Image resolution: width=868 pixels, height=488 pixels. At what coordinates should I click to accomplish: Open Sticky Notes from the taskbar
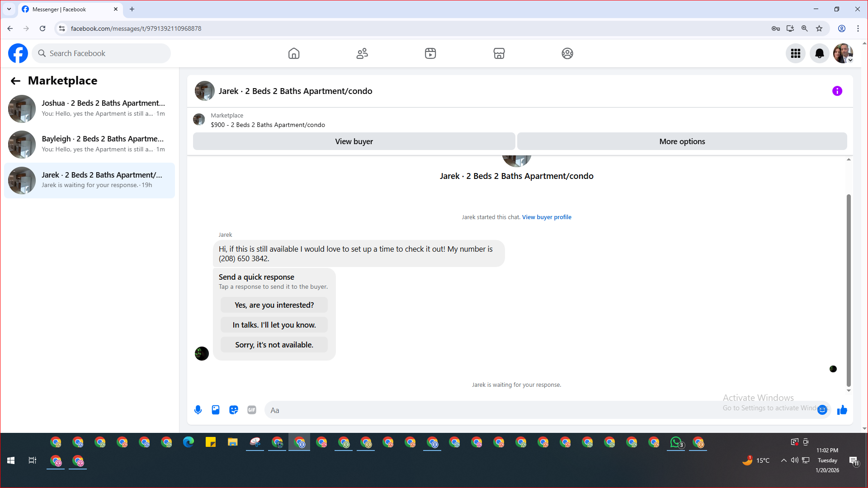click(211, 442)
